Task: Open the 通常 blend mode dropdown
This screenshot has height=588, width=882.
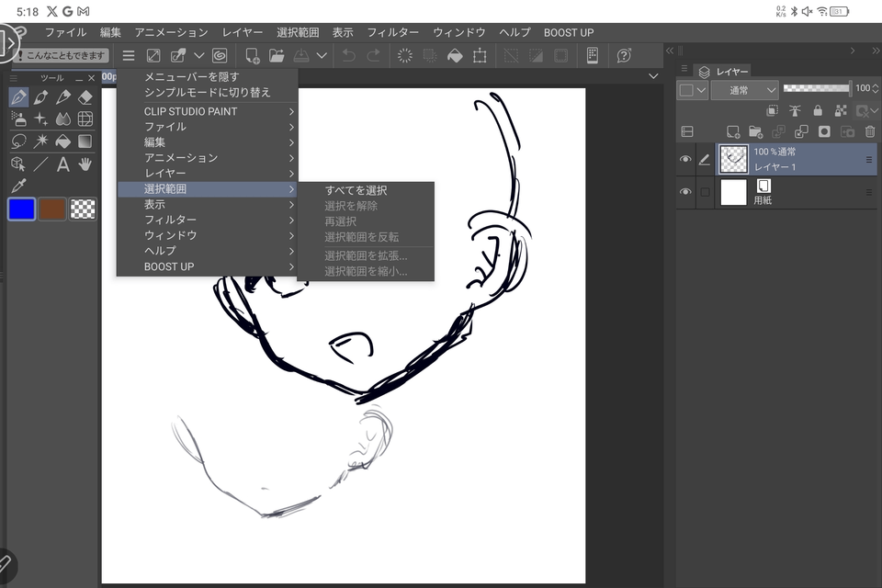Action: 744,90
